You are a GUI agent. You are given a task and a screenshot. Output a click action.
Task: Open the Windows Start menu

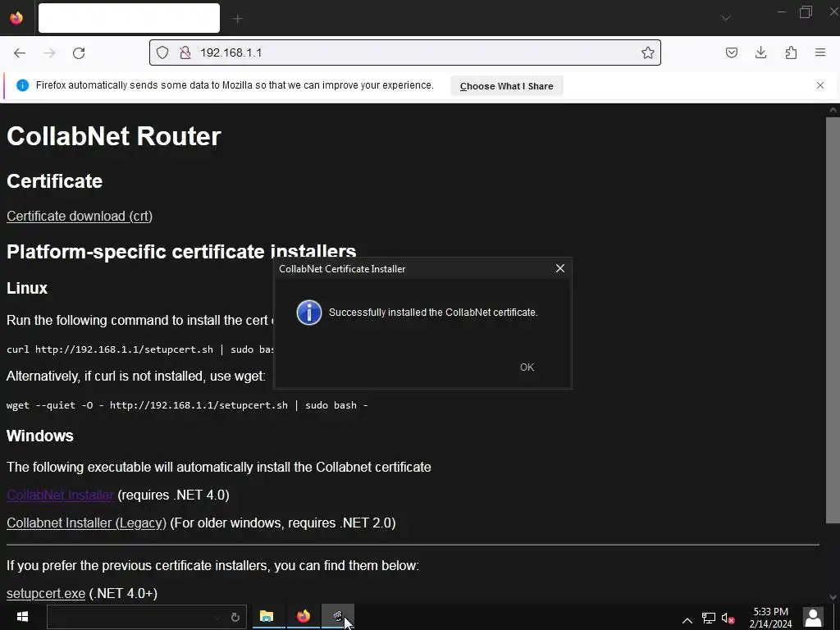[x=22, y=617]
